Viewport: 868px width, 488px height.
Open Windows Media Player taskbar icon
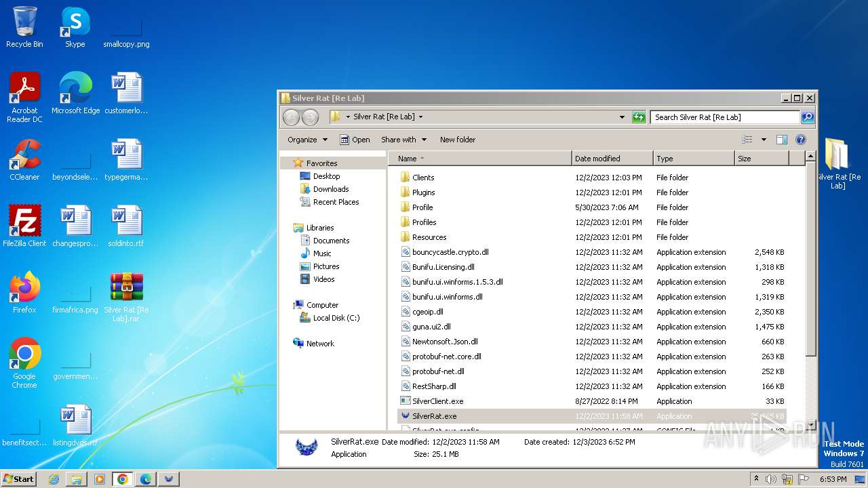[x=99, y=479]
